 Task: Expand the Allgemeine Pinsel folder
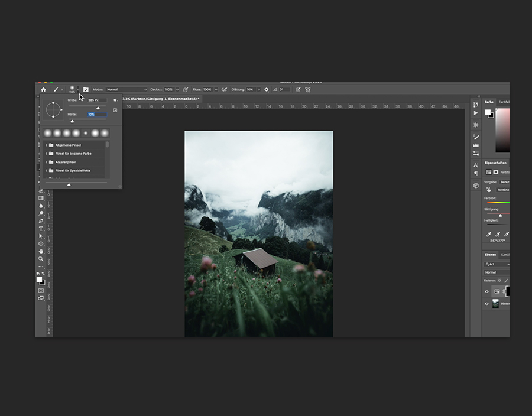coord(46,145)
